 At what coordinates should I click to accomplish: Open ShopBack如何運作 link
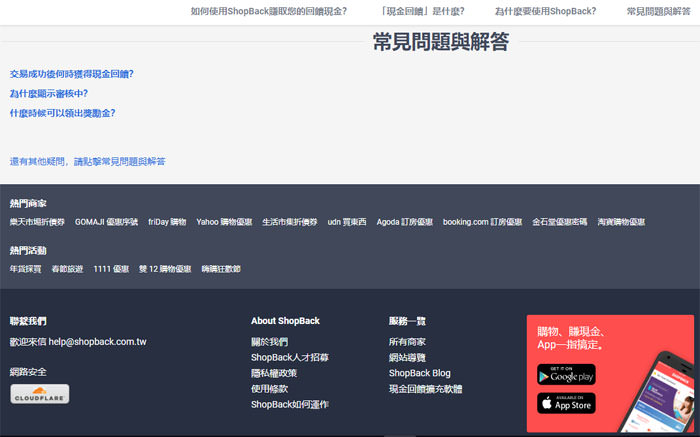290,404
